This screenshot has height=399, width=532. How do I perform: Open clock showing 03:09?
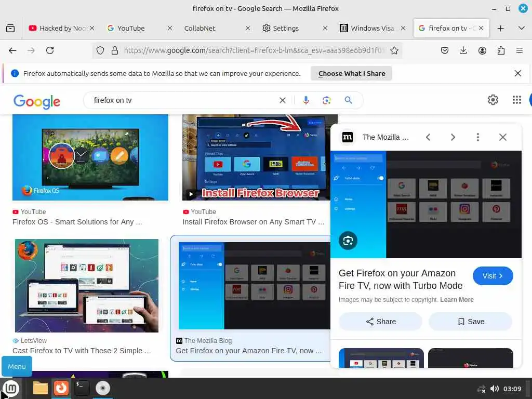pyautogui.click(x=512, y=389)
